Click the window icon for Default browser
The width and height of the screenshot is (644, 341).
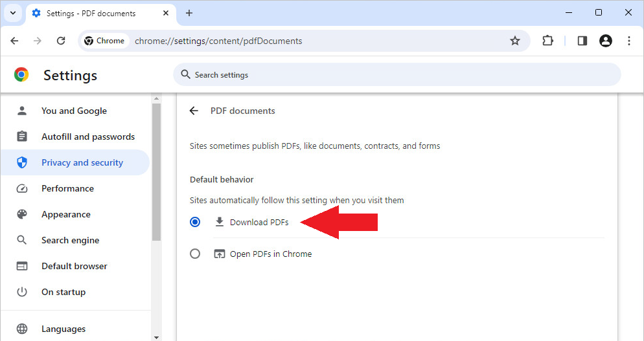point(22,266)
